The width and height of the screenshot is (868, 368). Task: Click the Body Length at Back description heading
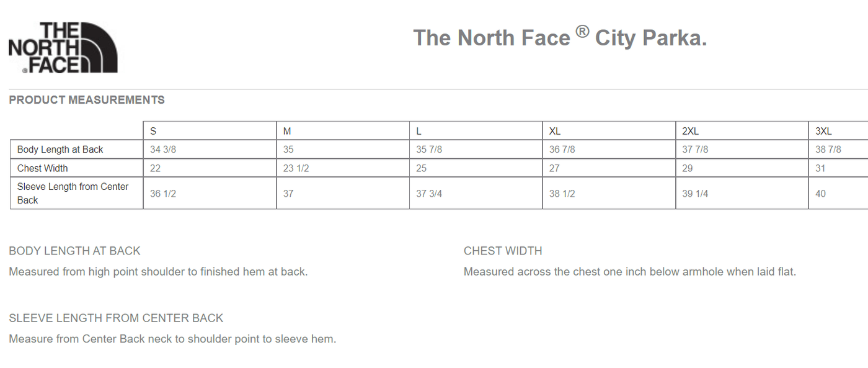[74, 251]
